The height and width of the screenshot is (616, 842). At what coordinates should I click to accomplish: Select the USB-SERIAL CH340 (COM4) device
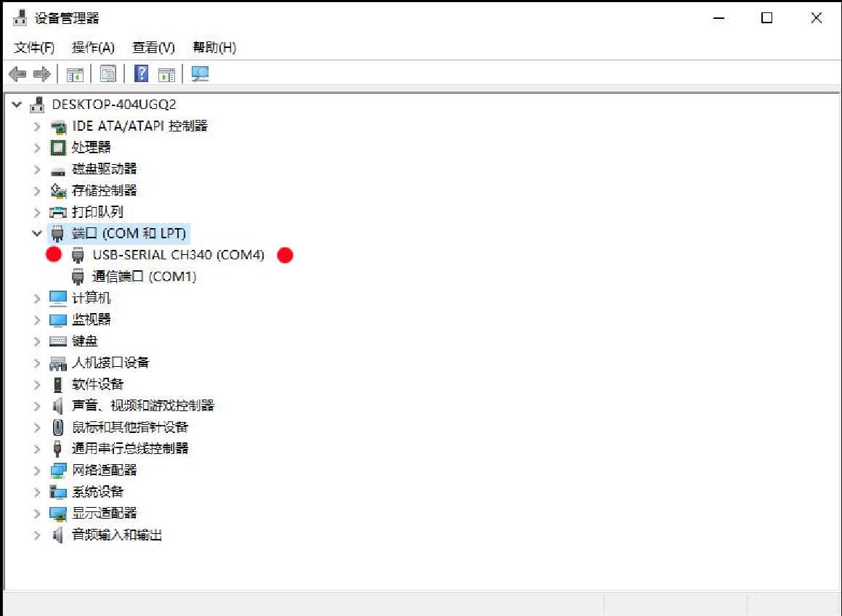pos(178,255)
